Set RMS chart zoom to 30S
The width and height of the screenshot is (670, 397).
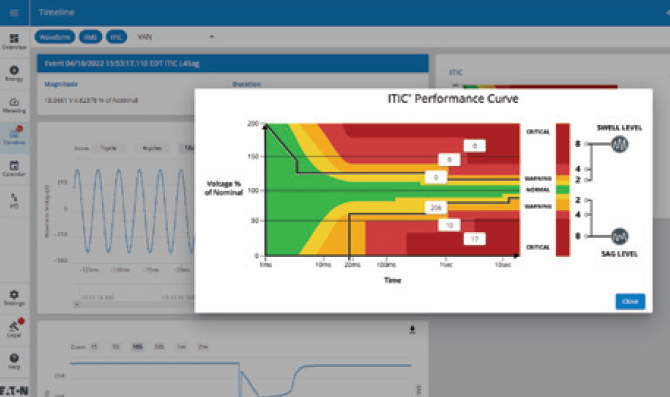pyautogui.click(x=159, y=347)
